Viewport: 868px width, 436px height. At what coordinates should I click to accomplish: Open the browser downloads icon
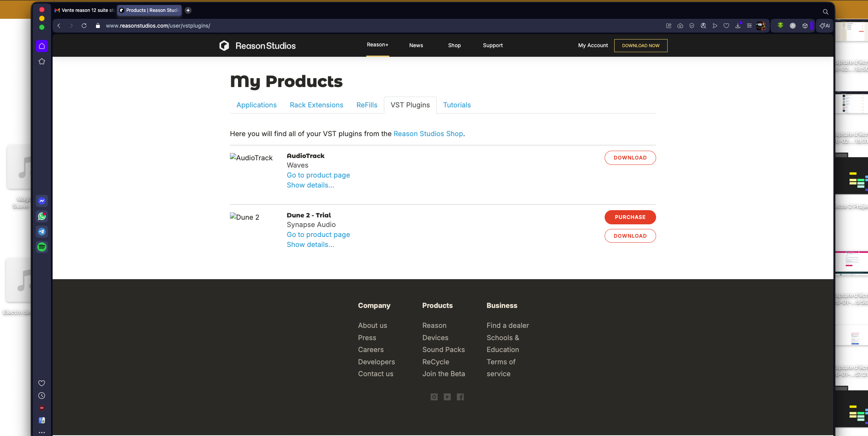[x=738, y=26]
